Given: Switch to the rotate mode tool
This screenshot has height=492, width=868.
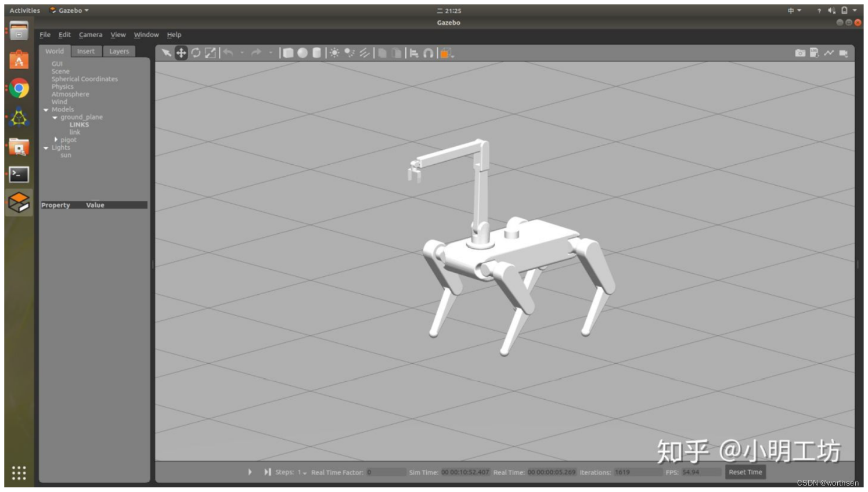Looking at the screenshot, I should pyautogui.click(x=196, y=53).
